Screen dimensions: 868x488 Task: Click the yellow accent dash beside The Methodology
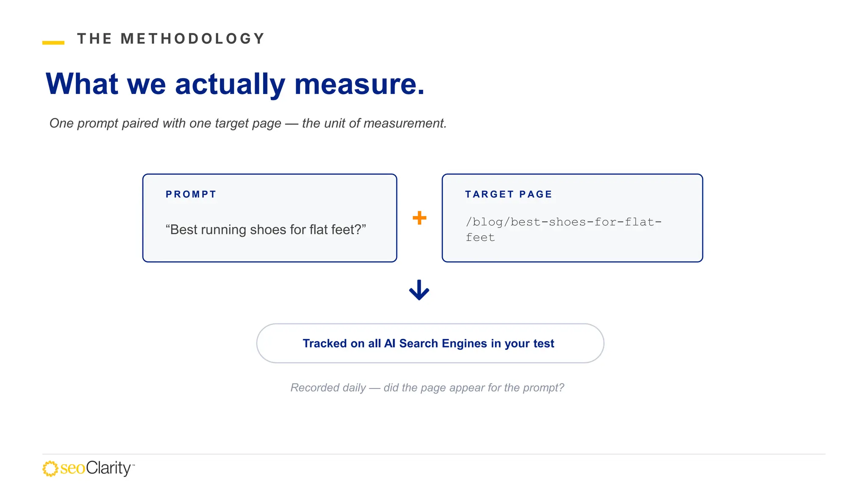click(x=53, y=42)
